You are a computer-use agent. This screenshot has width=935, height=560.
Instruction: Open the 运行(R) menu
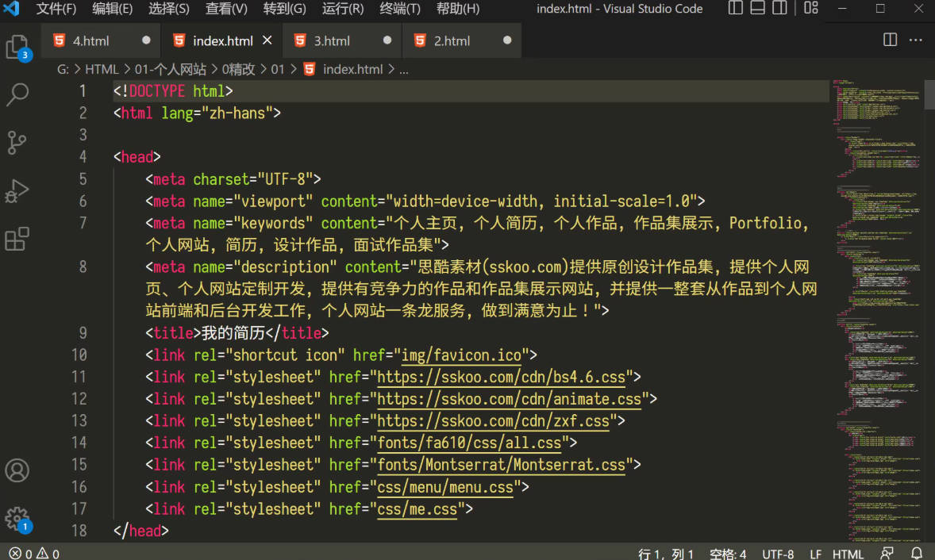pyautogui.click(x=342, y=10)
